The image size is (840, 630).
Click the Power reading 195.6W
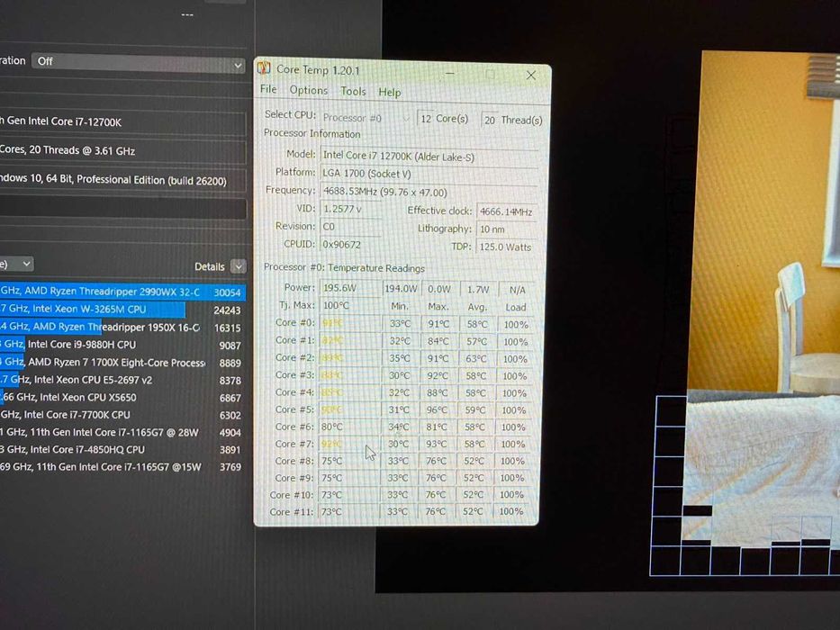pos(350,288)
